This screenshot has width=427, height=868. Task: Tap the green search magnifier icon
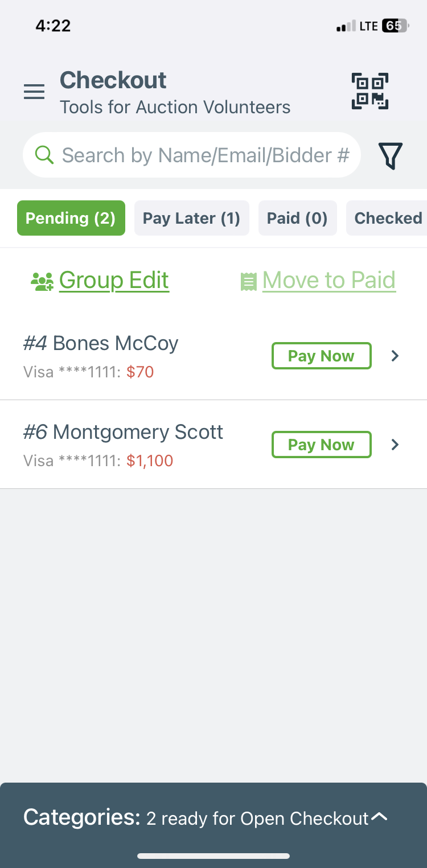pos(44,154)
